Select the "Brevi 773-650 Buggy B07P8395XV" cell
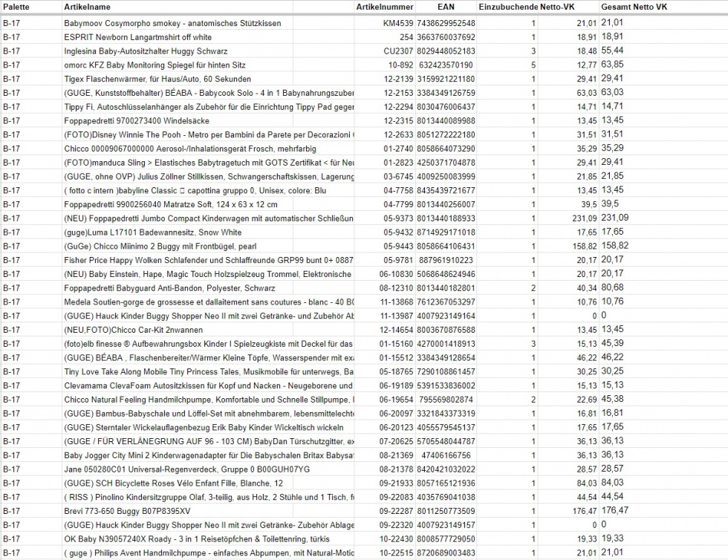Viewport: 728px width, 560px height. click(x=127, y=511)
